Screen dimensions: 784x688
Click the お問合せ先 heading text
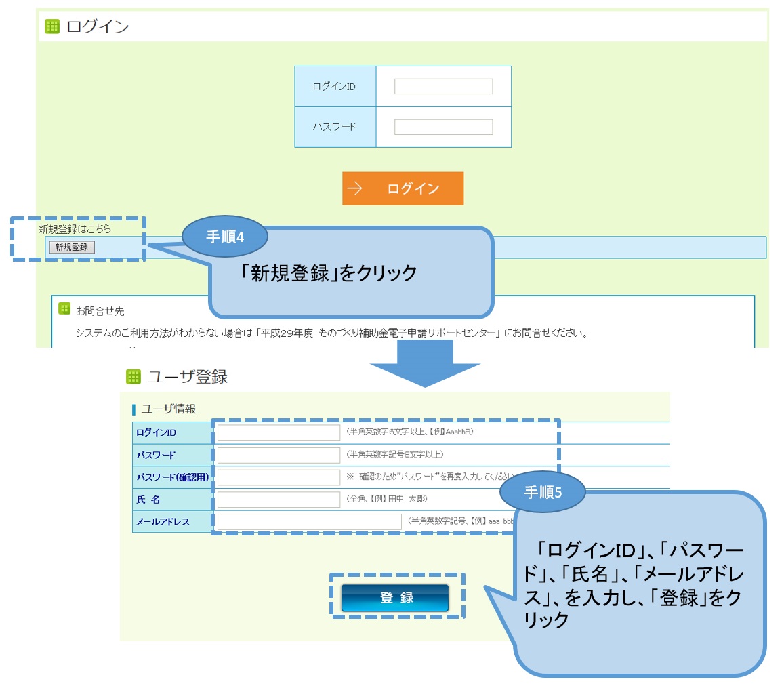tap(100, 311)
